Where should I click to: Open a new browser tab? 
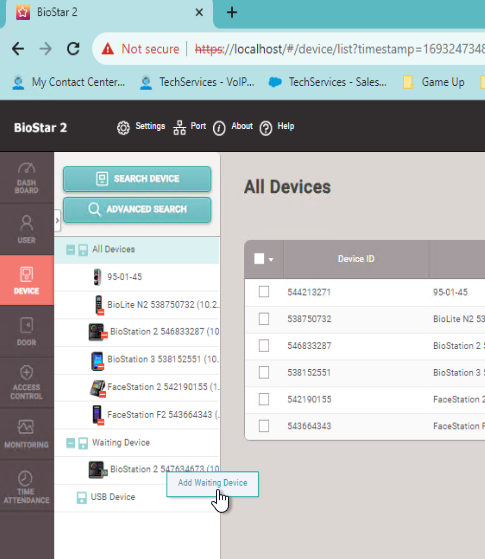coord(232,12)
